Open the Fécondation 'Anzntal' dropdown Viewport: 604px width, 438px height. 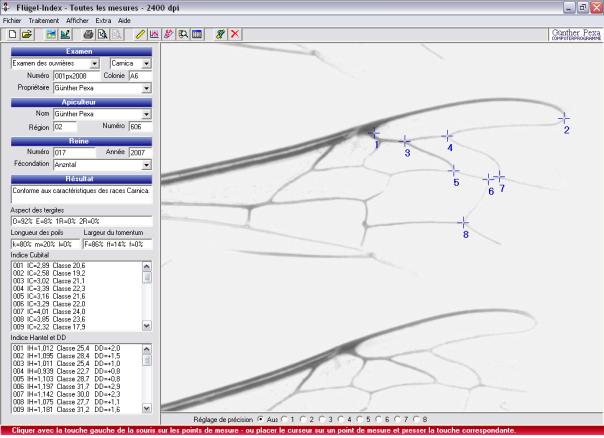[147, 163]
